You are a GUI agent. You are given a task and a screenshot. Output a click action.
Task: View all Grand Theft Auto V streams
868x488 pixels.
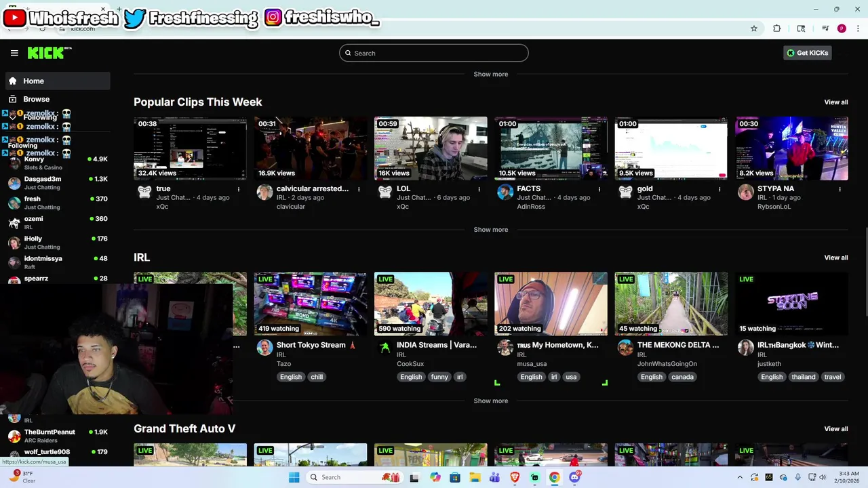coord(835,429)
